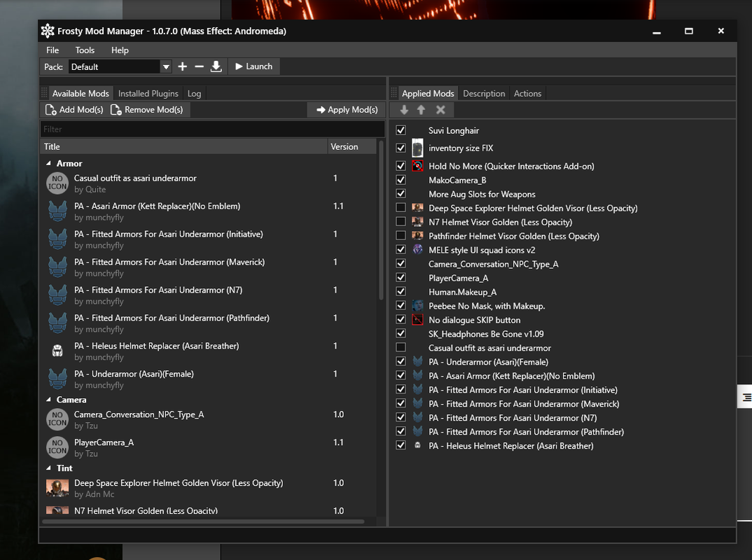Remove selected applied mod with X icon
Image resolution: width=752 pixels, height=560 pixels.
(440, 110)
